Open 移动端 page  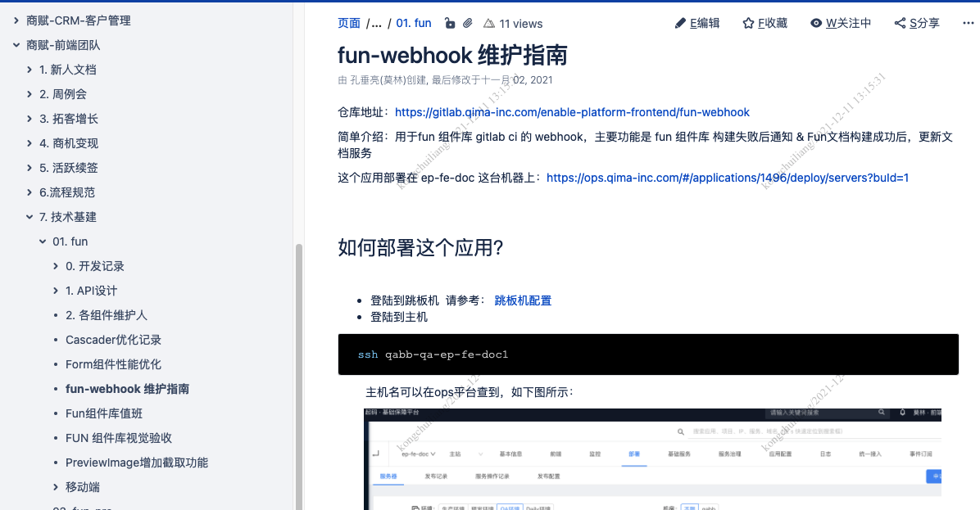[83, 487]
